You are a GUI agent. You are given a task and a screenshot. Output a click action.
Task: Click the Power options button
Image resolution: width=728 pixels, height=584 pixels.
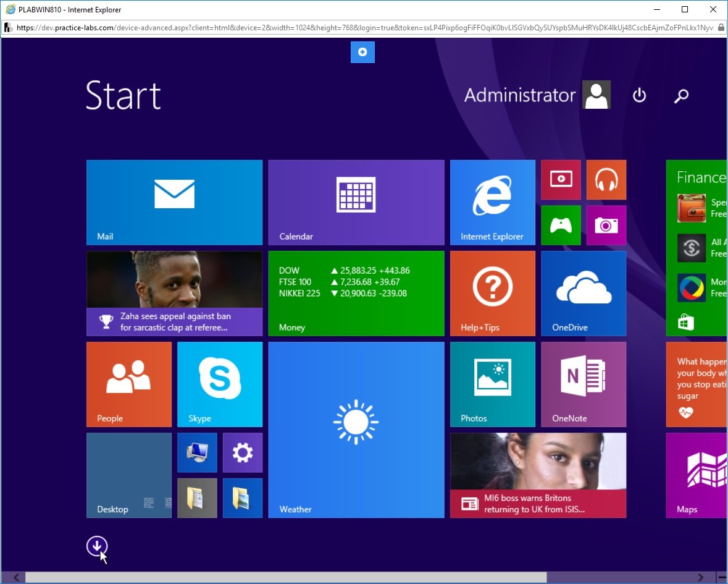639,95
